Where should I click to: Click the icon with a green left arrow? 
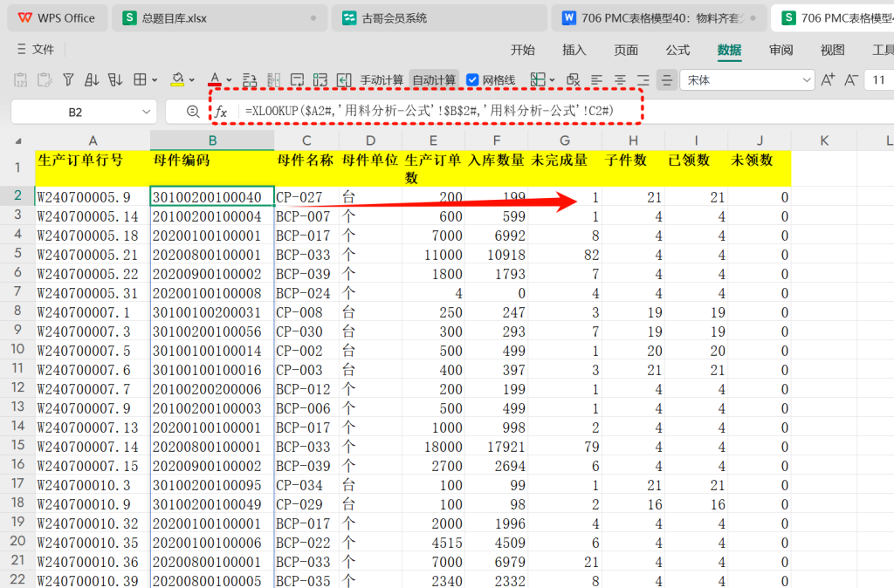[x=344, y=79]
